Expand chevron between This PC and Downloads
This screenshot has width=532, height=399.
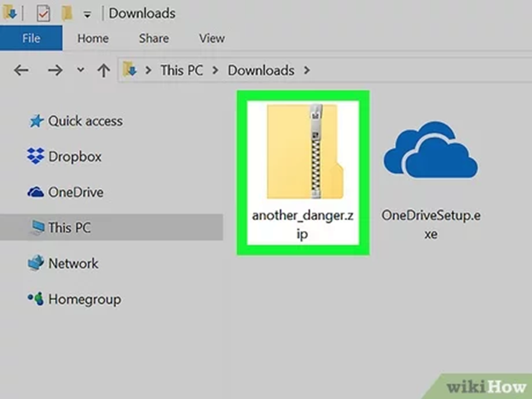pyautogui.click(x=215, y=71)
